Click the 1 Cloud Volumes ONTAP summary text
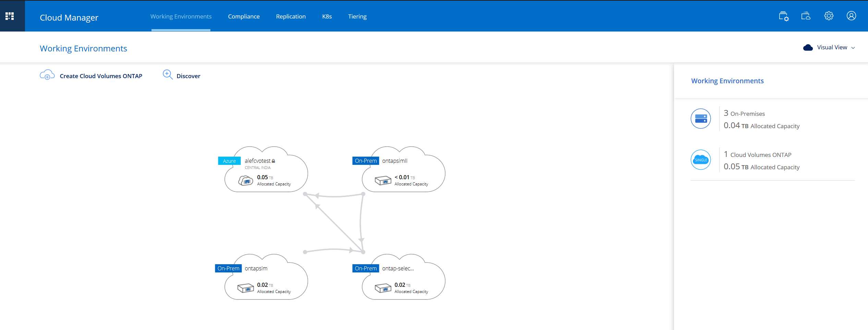The width and height of the screenshot is (868, 330). pos(757,155)
